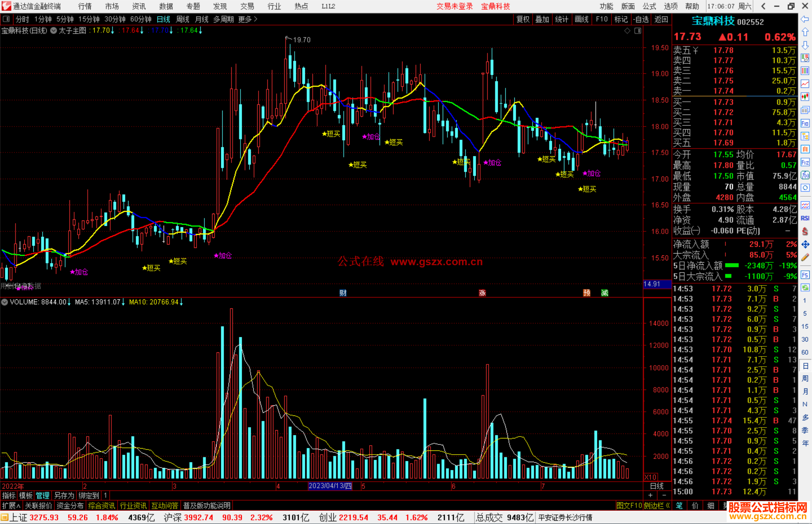Open the F10 sidebar icon
Image resolution: width=812 pixels, height=524 pixels.
tap(805, 123)
